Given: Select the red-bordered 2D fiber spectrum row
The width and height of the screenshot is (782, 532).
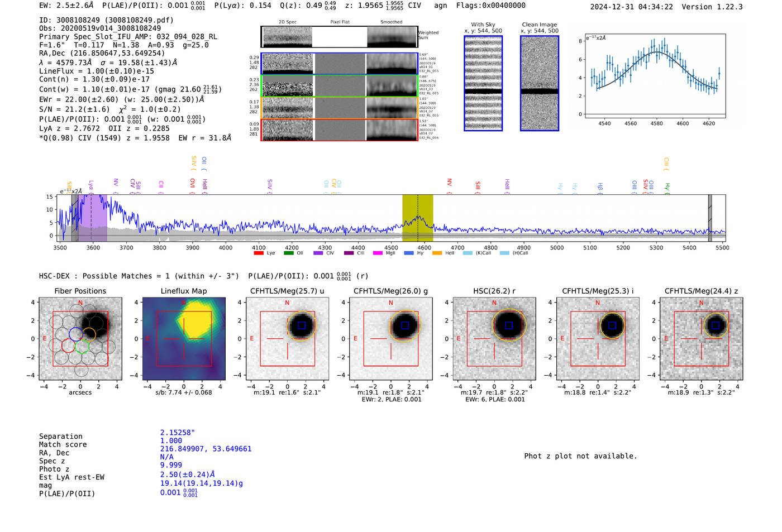Looking at the screenshot, I should (339, 130).
